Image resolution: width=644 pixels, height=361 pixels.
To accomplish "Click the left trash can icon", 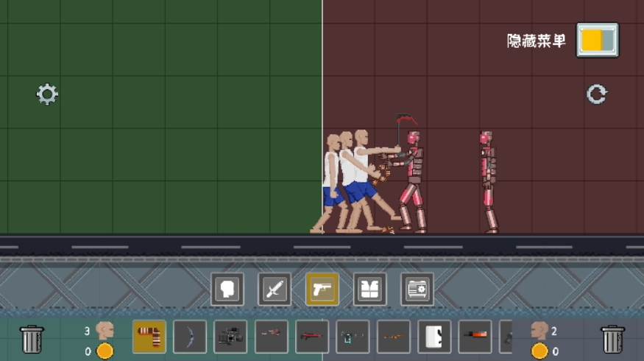I will click(x=32, y=339).
